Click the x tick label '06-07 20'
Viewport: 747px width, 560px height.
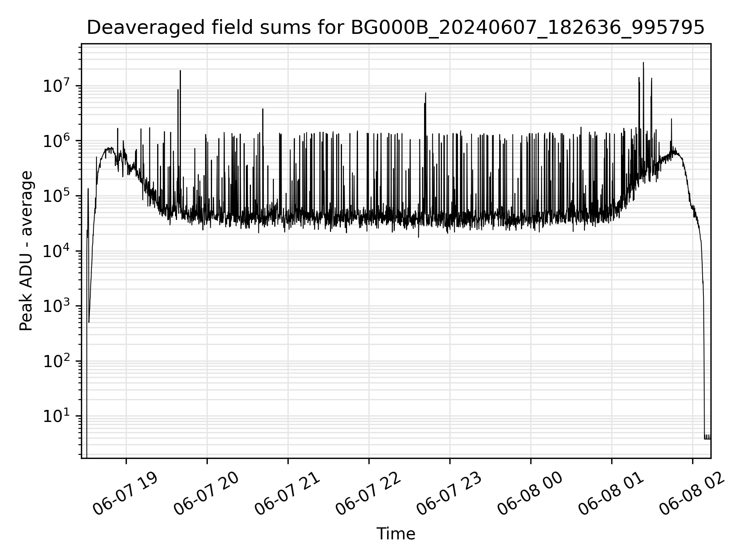tap(206, 493)
